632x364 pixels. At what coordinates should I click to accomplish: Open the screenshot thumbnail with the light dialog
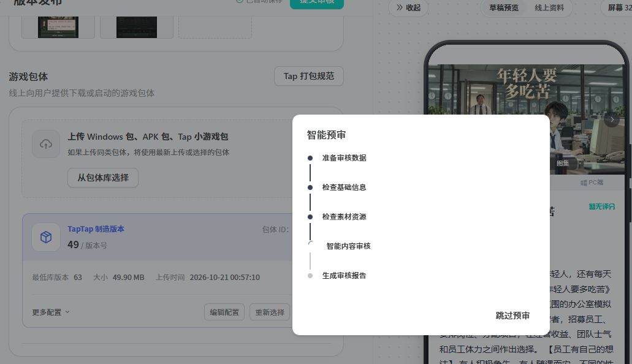click(x=58, y=28)
